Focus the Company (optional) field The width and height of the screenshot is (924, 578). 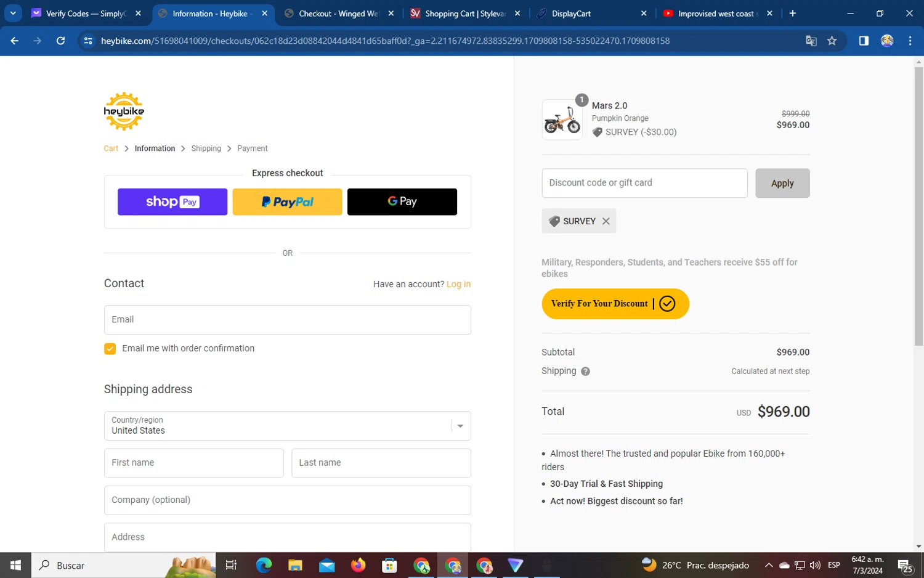point(288,500)
